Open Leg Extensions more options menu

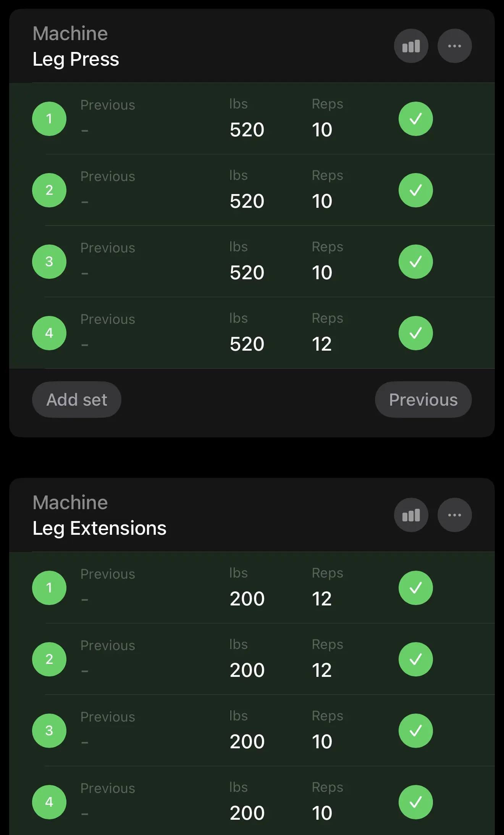pyautogui.click(x=454, y=515)
